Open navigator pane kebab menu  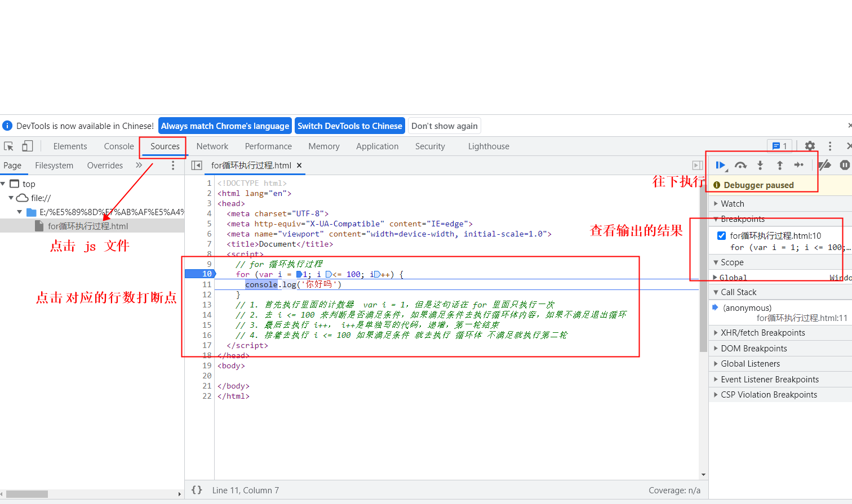pyautogui.click(x=173, y=165)
